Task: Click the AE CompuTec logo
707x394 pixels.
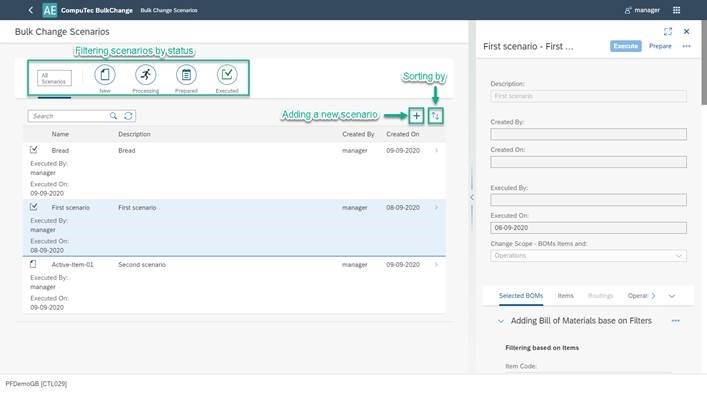Action: [50, 10]
